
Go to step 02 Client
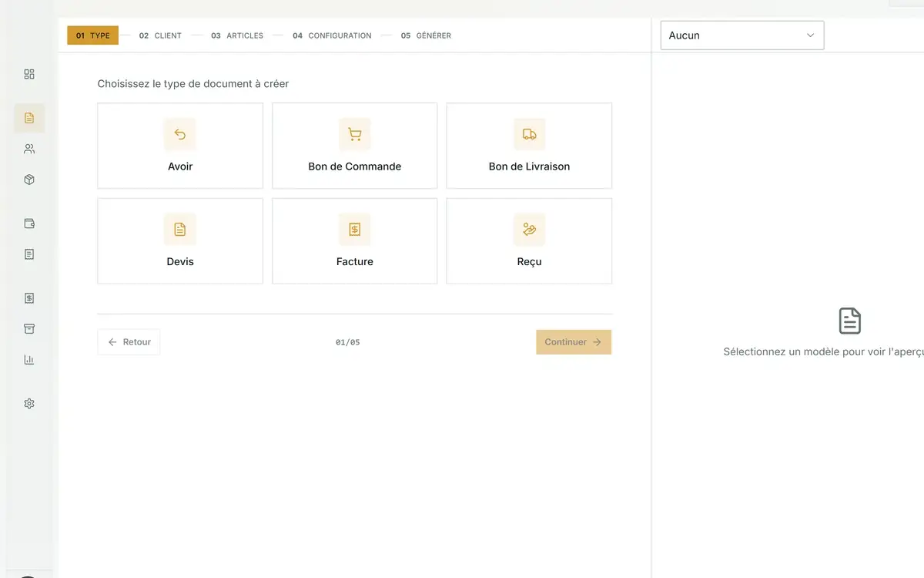coord(160,35)
